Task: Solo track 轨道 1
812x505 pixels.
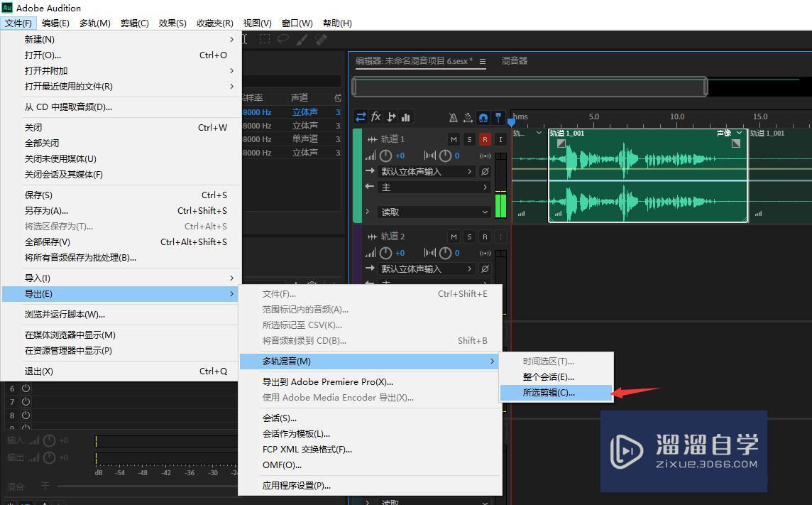Action: [x=469, y=139]
